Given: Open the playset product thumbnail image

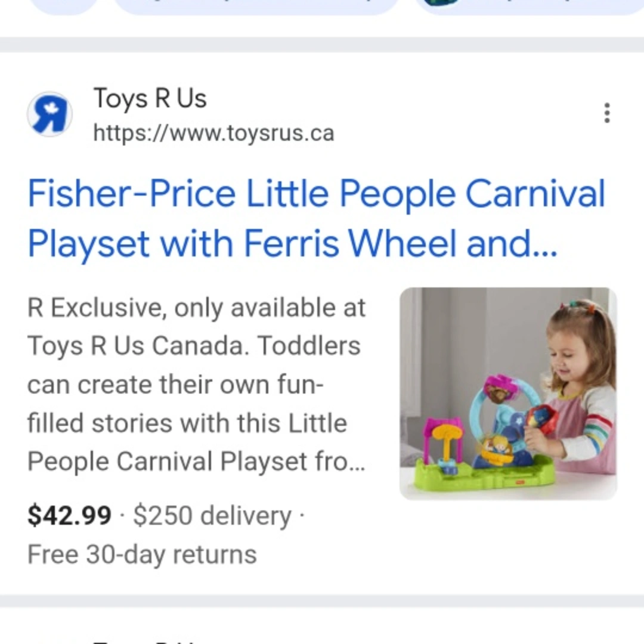Looking at the screenshot, I should (x=508, y=394).
